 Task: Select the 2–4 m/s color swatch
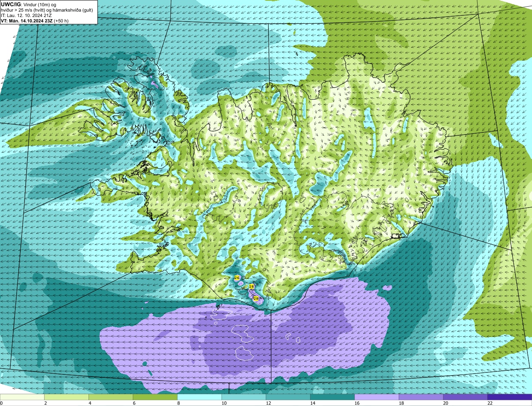pyautogui.click(x=66, y=397)
